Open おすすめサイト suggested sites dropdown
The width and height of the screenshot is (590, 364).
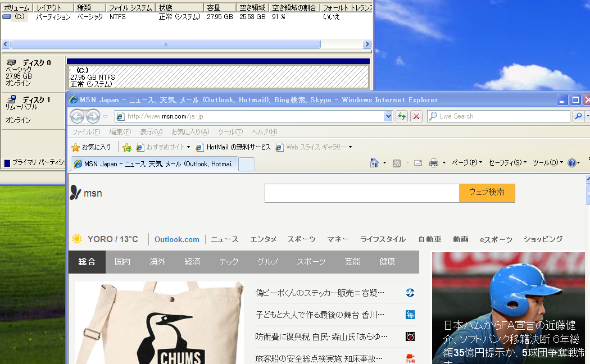pos(163,147)
